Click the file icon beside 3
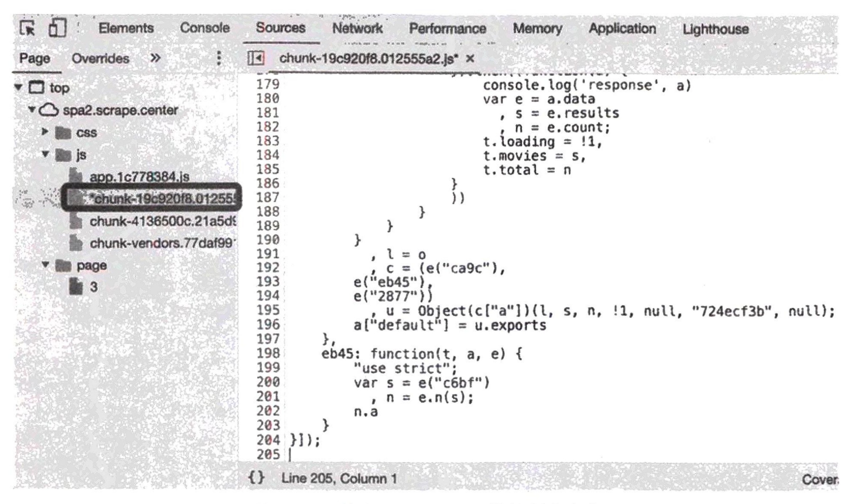Viewport: 850px width, 504px height. point(76,286)
